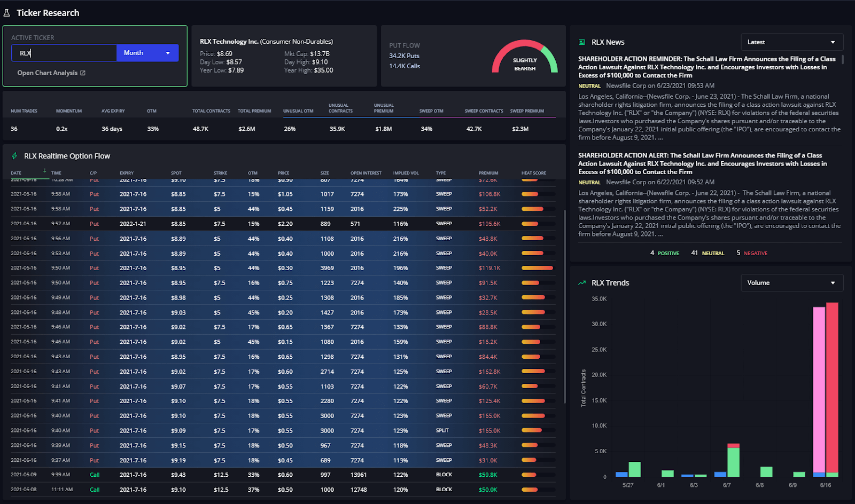855x504 pixels.
Task: Open the Month timeframe dropdown
Action: point(147,53)
